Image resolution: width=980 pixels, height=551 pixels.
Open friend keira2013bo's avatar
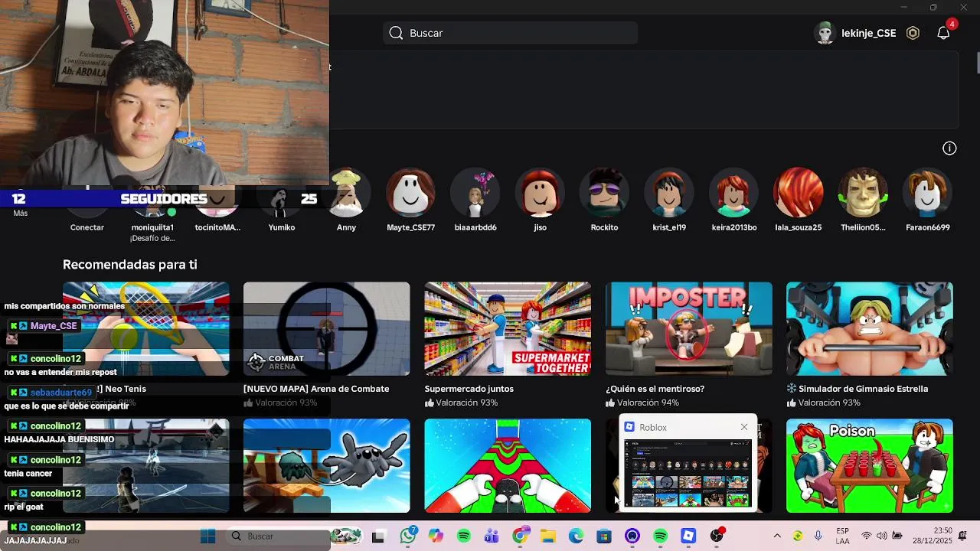pyautogui.click(x=733, y=193)
